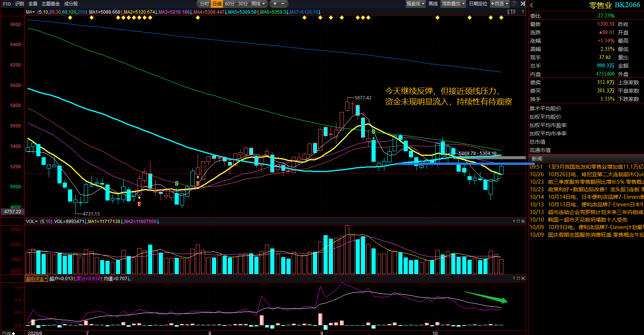Zoom out chart with the minus icon

tap(282, 3)
